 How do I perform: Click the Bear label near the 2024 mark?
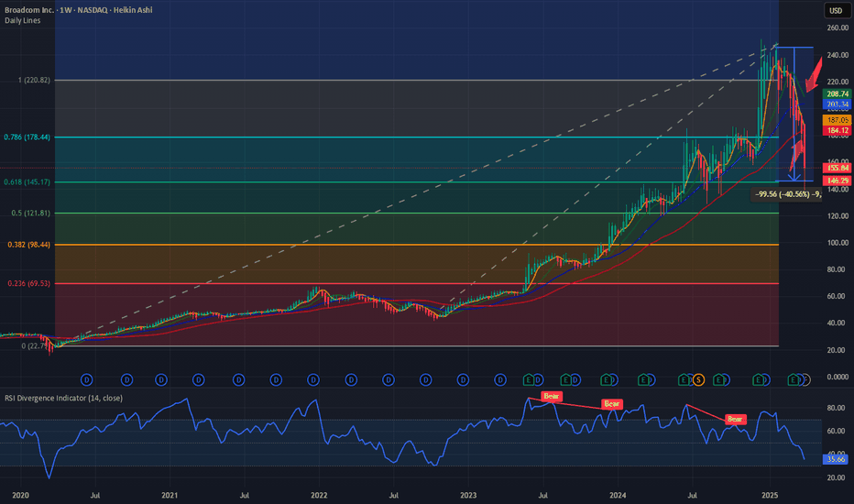[611, 404]
